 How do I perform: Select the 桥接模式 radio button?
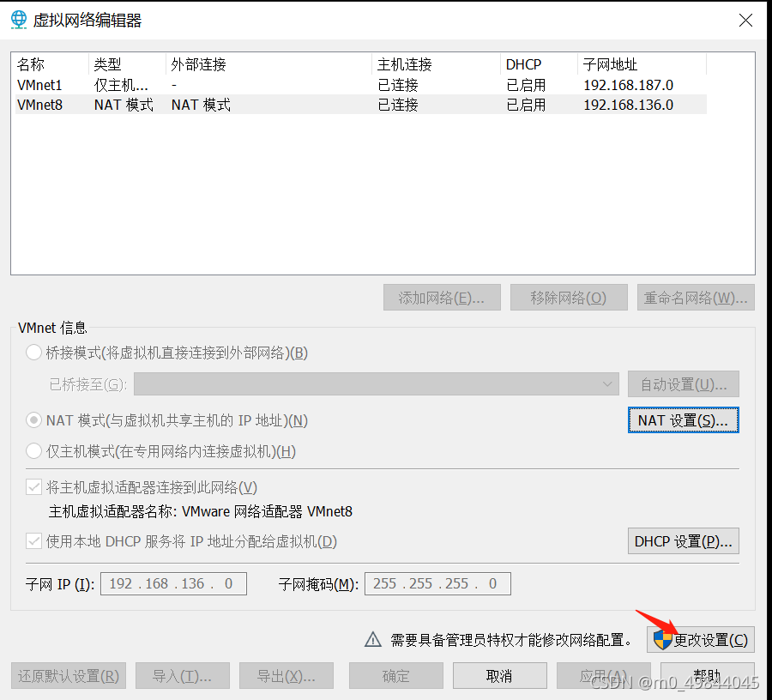(x=33, y=353)
